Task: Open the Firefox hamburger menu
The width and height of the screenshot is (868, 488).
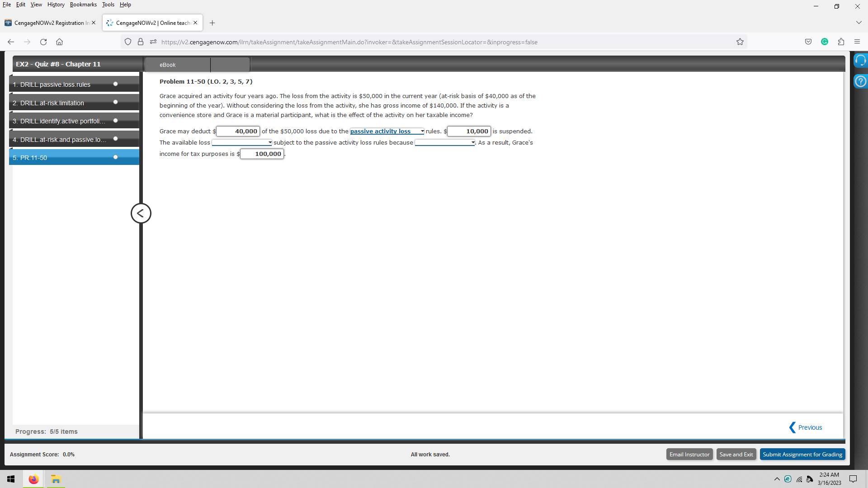Action: click(x=857, y=42)
